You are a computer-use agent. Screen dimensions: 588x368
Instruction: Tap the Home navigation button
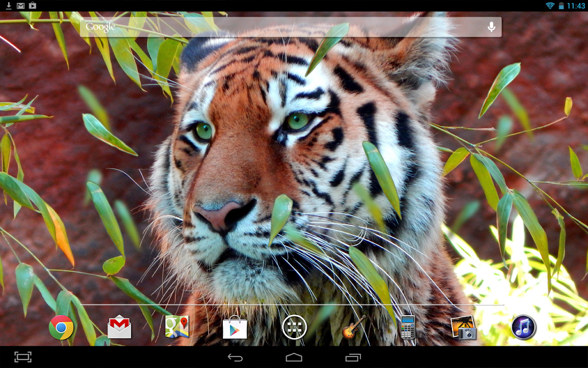(294, 357)
